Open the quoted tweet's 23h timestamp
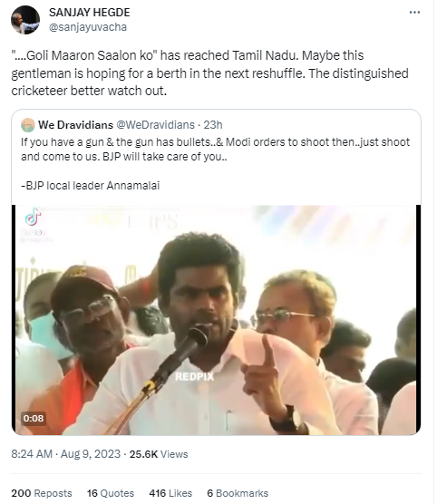The width and height of the screenshot is (437, 504). point(213,125)
